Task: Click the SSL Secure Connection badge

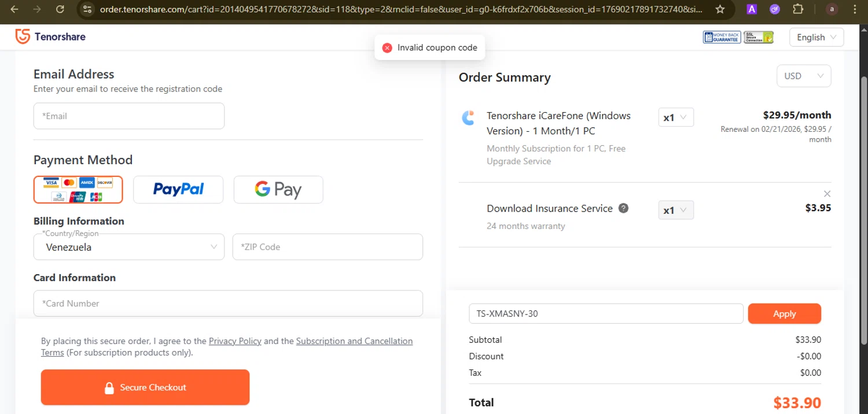Action: click(759, 37)
